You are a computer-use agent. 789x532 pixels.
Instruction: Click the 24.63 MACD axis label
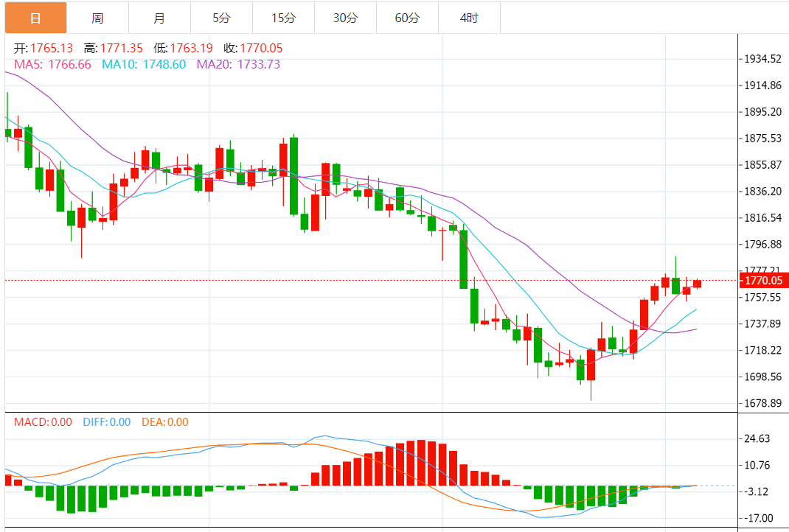click(757, 438)
